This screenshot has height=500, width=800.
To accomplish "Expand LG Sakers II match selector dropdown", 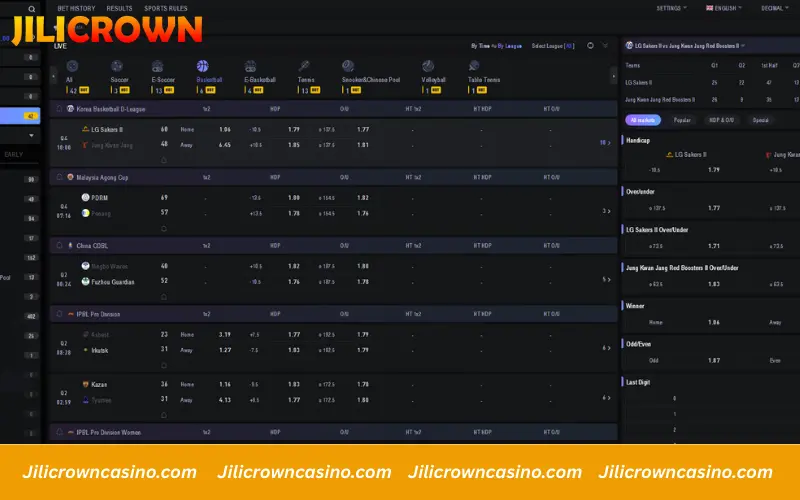I will (743, 46).
